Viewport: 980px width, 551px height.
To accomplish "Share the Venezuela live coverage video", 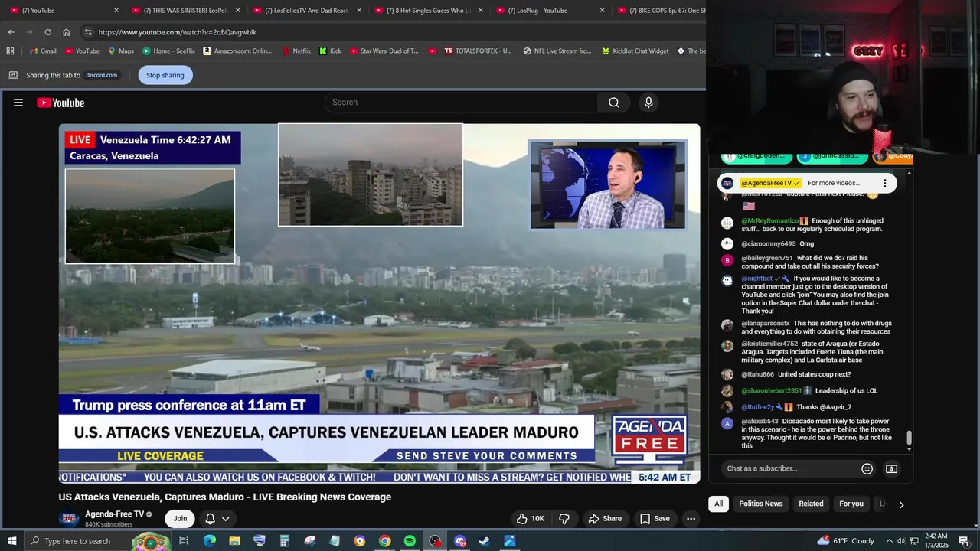I will click(605, 519).
